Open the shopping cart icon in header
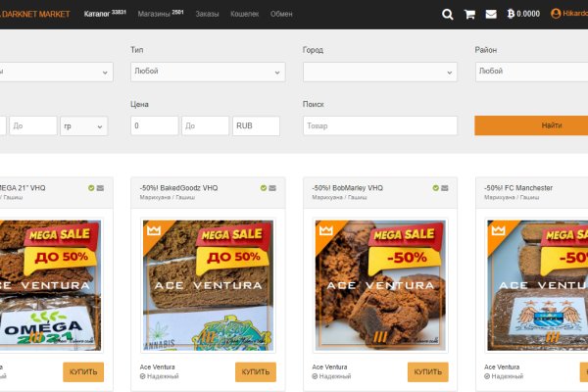 [x=469, y=15]
